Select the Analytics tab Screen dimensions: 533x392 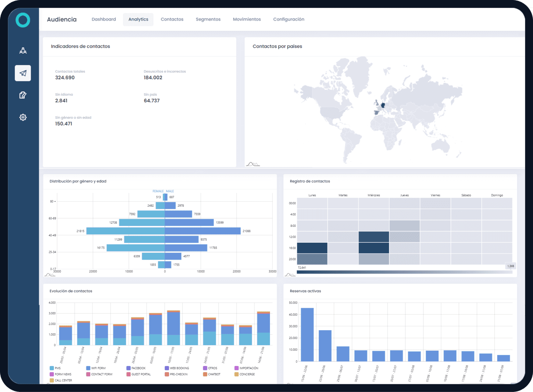138,19
